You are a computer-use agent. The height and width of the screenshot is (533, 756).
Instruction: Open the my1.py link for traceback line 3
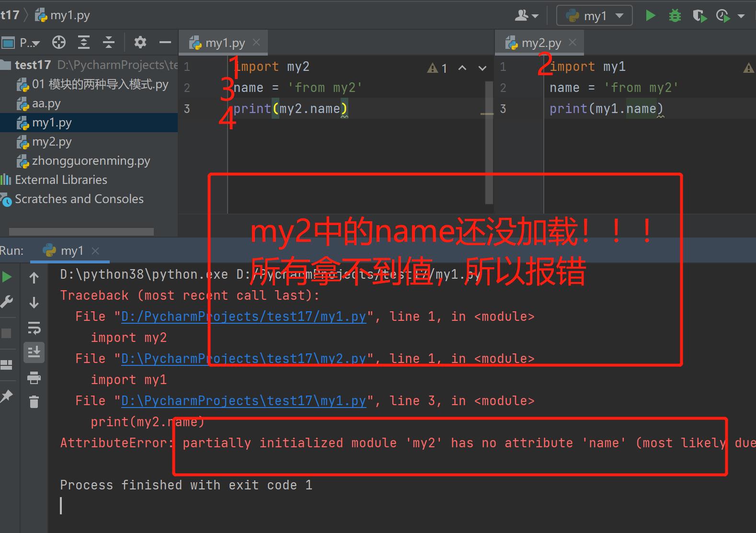coord(243,401)
